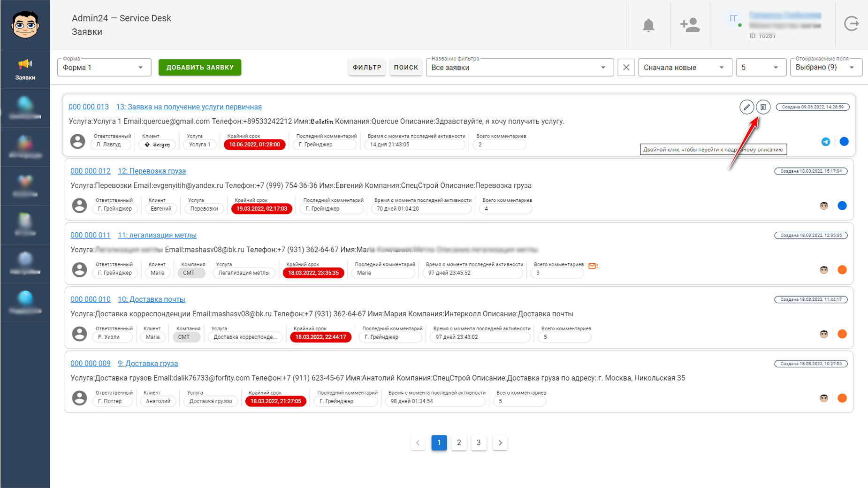Delete ticket 000 000 013 via trash icon
The image size is (868, 488).
tap(763, 107)
